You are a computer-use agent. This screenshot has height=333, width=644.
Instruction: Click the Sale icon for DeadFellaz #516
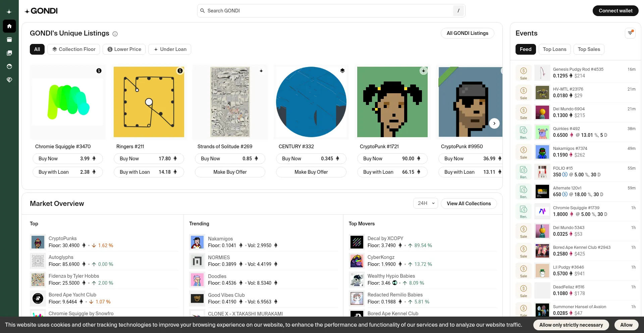(x=524, y=290)
